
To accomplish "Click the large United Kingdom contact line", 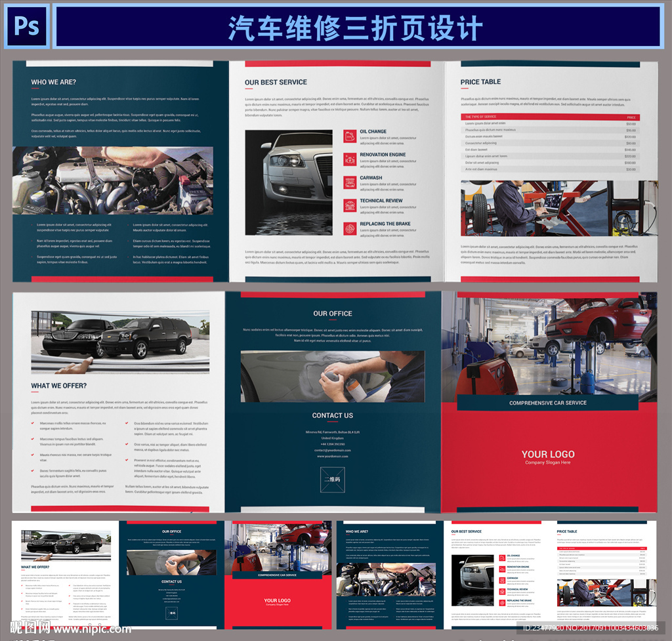I will [333, 438].
